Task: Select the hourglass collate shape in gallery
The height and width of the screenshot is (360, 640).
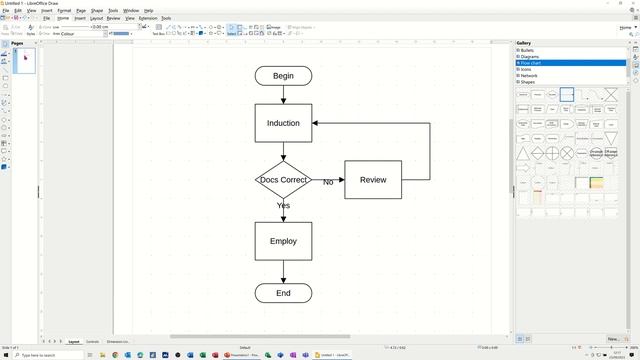Action: [x=611, y=94]
